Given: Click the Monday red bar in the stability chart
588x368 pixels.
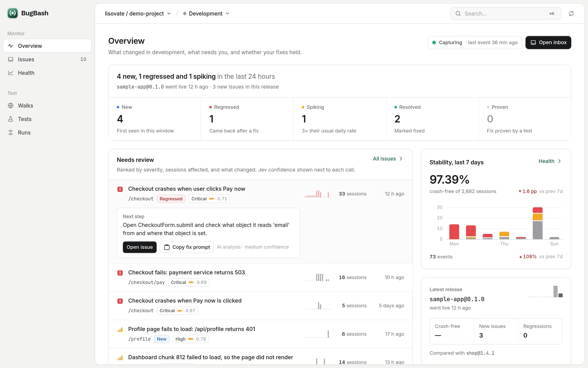Looking at the screenshot, I should point(454,232).
